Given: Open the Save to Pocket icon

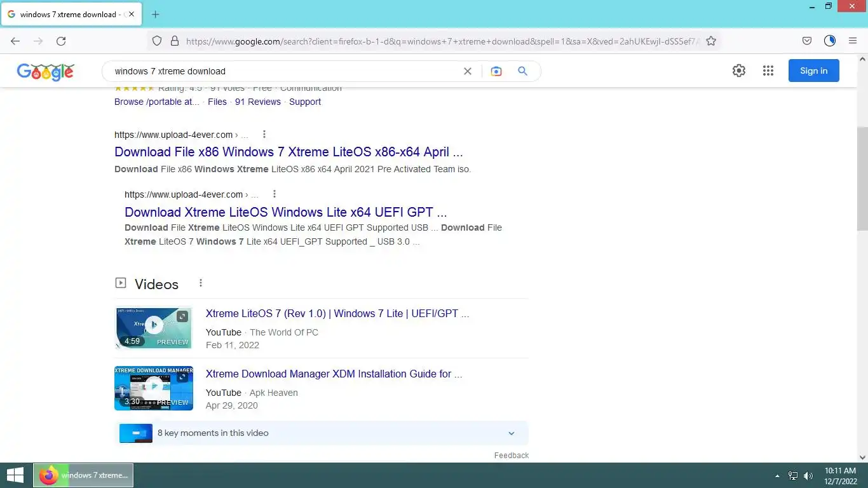Looking at the screenshot, I should tap(807, 41).
